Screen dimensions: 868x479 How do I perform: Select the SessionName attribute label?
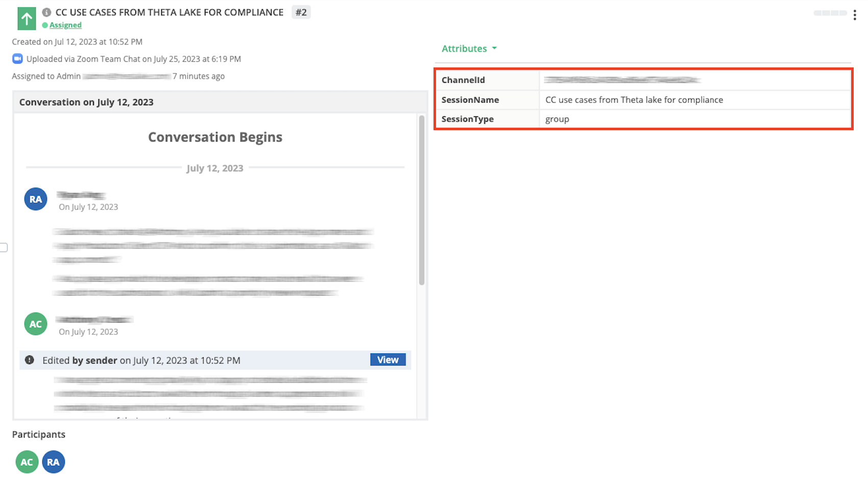pos(470,100)
